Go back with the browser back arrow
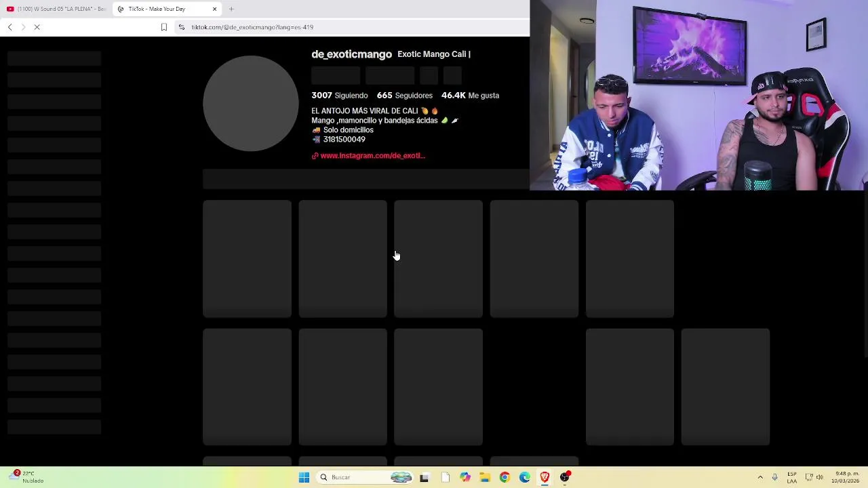 click(x=9, y=27)
